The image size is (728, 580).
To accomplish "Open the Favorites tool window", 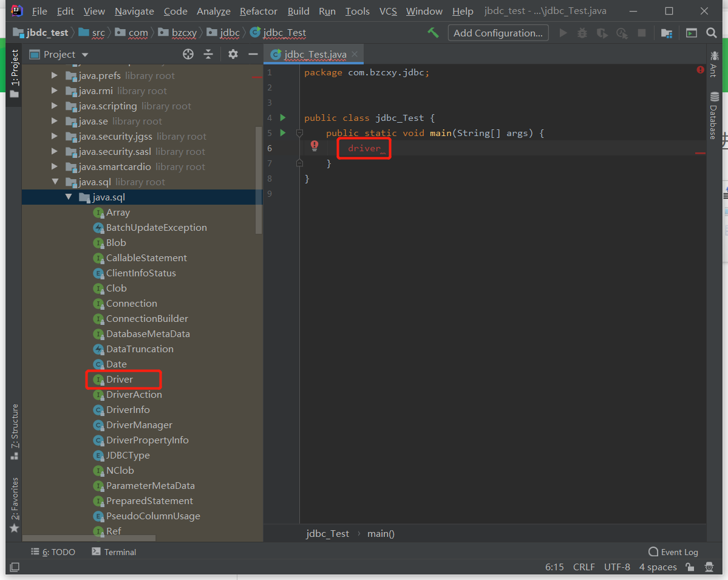I will coord(15,505).
